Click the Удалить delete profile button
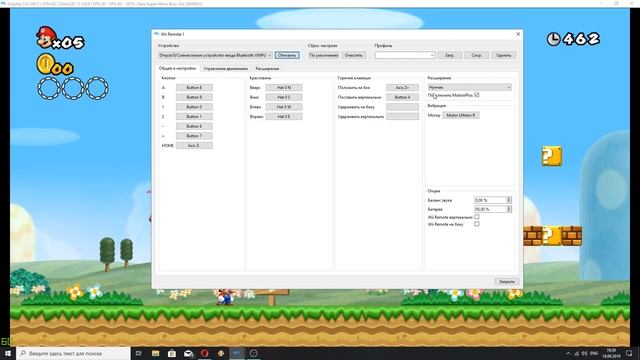Screen dimensions: 640x360 pyautogui.click(x=504, y=55)
